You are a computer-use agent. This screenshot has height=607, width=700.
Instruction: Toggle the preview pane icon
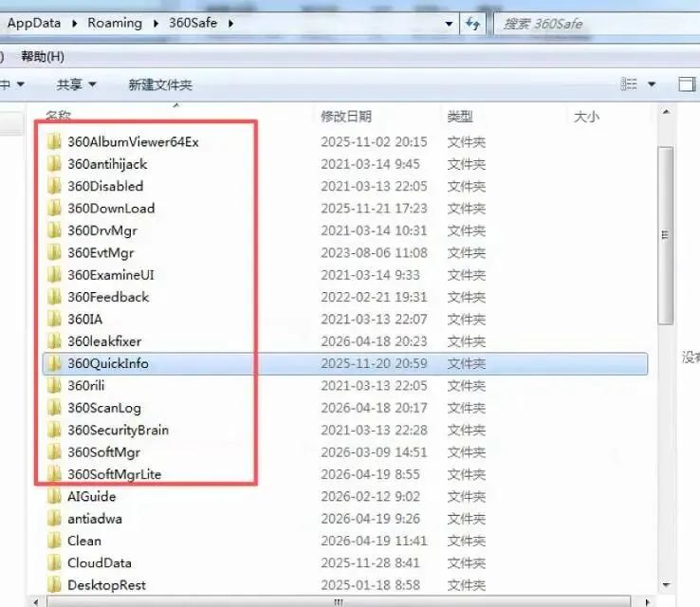687,83
